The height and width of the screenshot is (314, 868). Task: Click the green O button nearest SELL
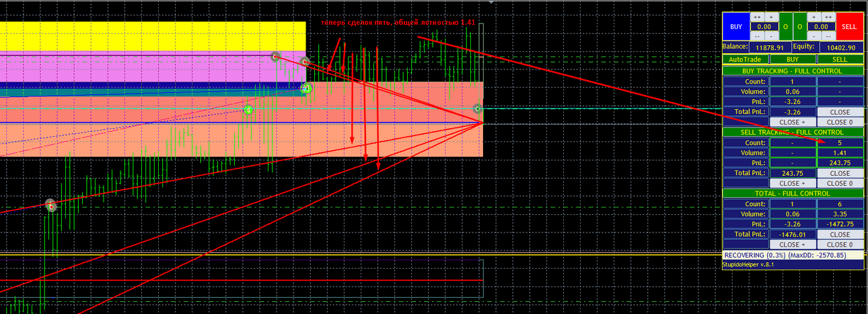(x=800, y=26)
